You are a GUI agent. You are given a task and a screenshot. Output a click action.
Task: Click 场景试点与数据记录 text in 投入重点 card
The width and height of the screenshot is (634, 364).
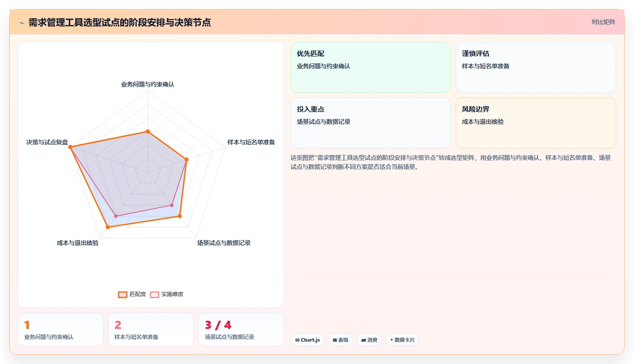tap(324, 122)
